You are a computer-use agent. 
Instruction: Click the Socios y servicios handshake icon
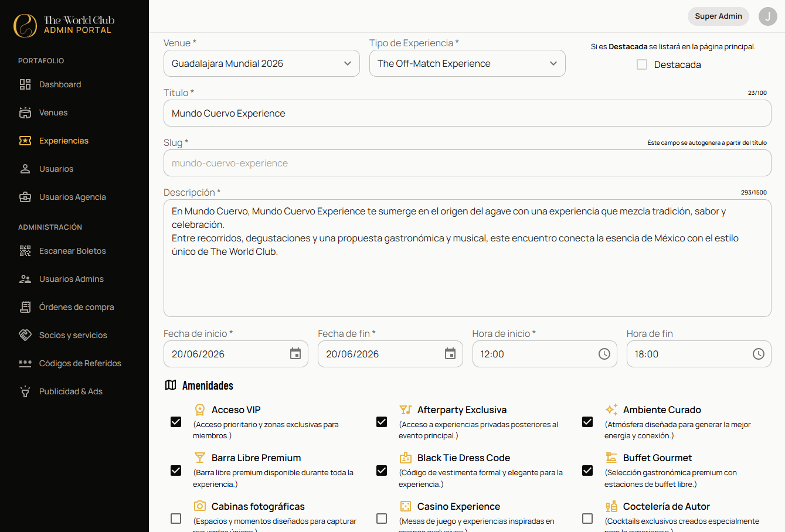click(x=25, y=335)
